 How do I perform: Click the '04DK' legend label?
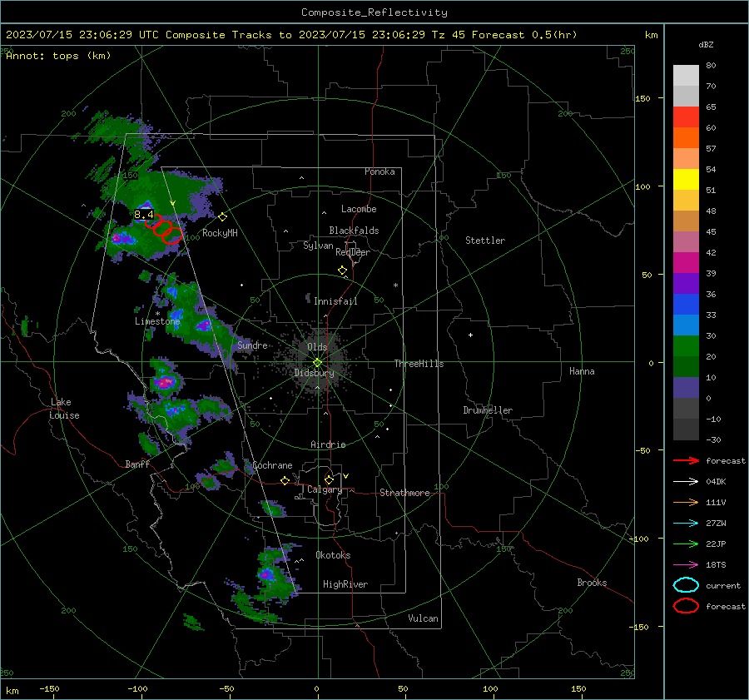point(716,482)
